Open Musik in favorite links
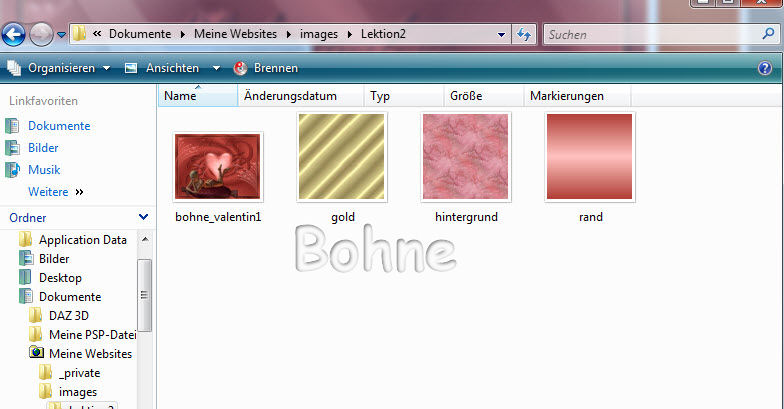This screenshot has width=784, height=409. pyautogui.click(x=43, y=170)
